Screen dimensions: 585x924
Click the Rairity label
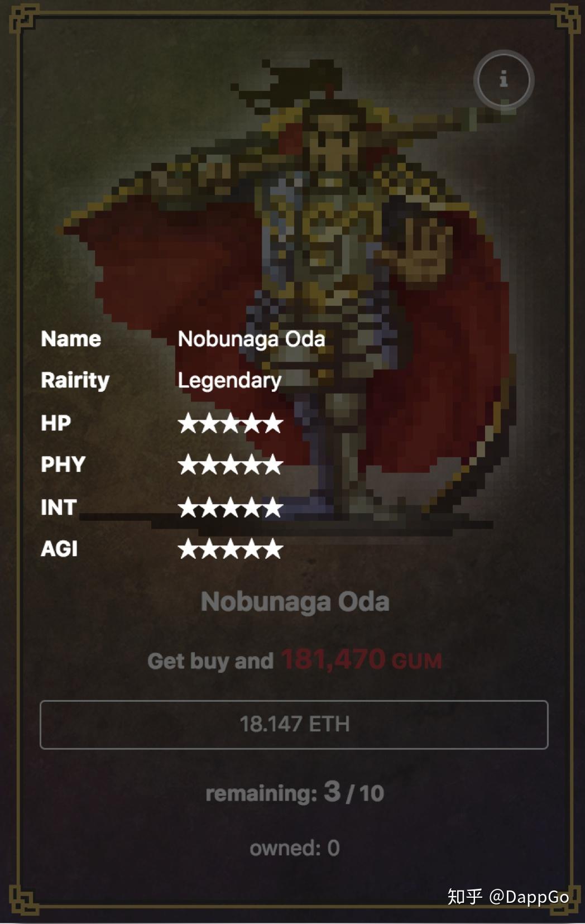coord(75,381)
